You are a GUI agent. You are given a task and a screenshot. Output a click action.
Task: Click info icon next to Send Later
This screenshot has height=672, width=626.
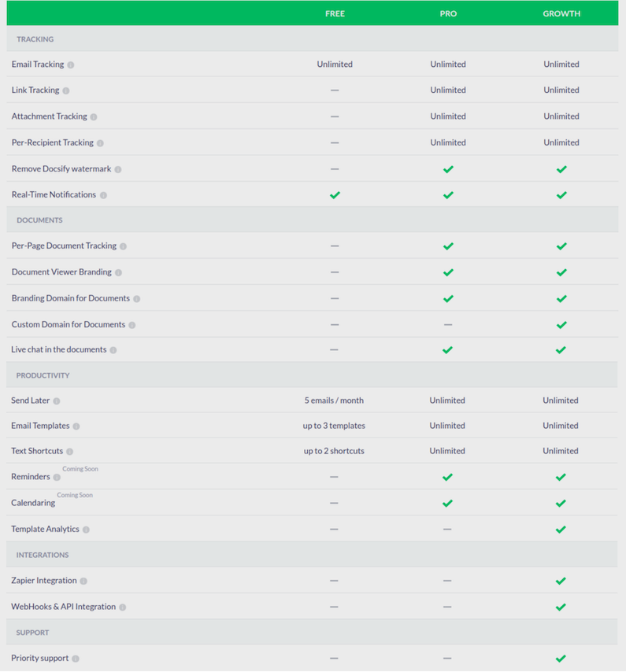pos(57,401)
